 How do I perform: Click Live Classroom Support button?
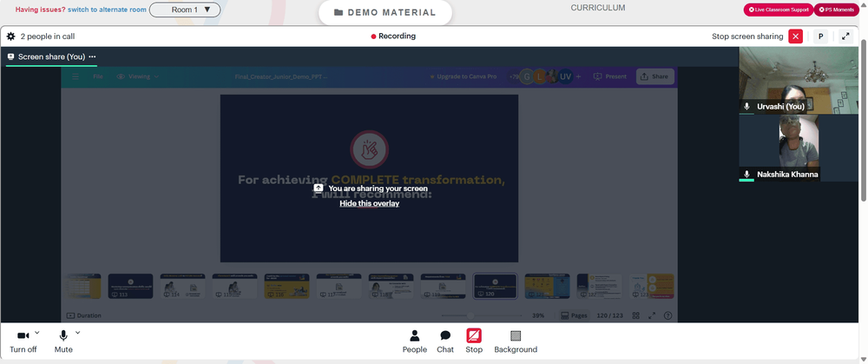[778, 10]
